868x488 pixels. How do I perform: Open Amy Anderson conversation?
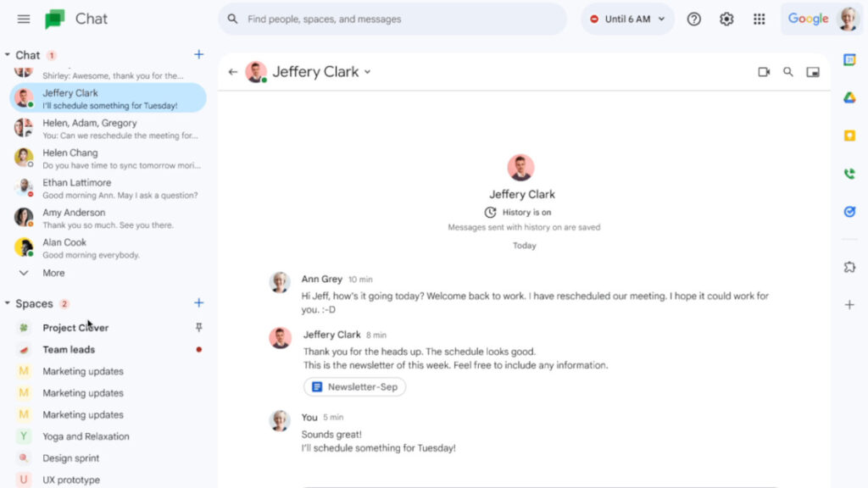[x=108, y=218]
